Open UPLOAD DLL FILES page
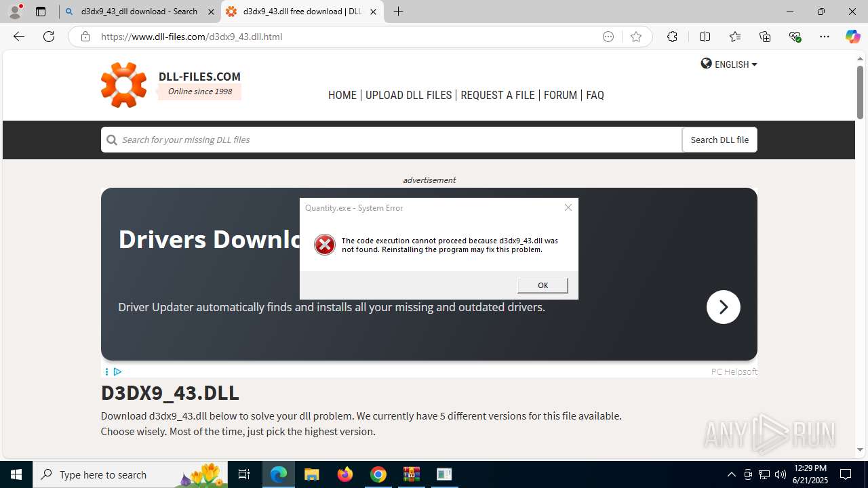Screen dimensions: 868x488 (408, 95)
